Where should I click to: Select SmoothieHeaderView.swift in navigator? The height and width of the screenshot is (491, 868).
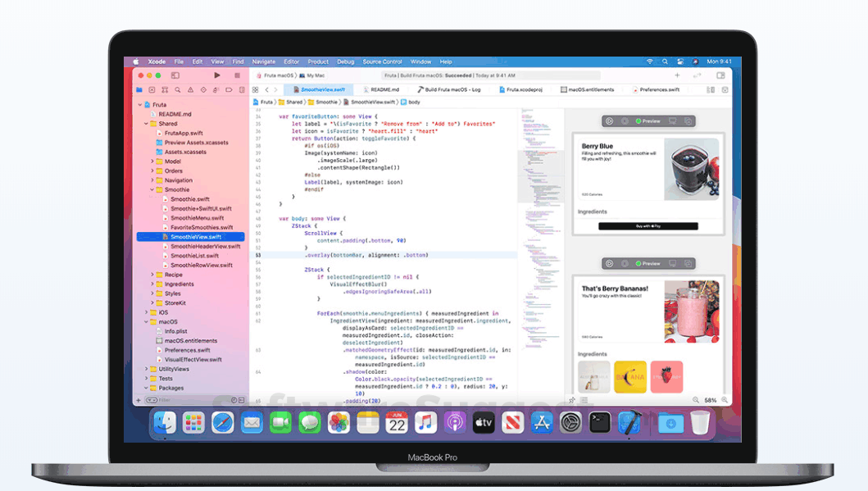[206, 247]
